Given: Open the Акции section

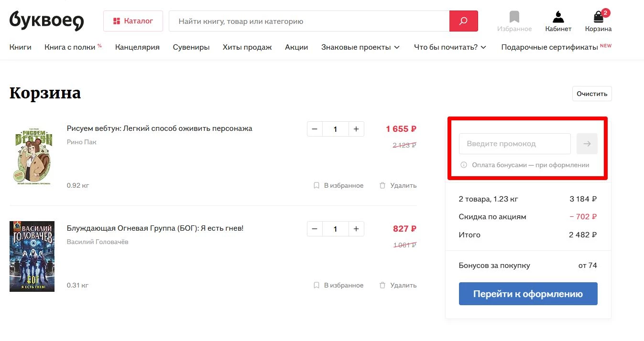Looking at the screenshot, I should click(x=296, y=47).
